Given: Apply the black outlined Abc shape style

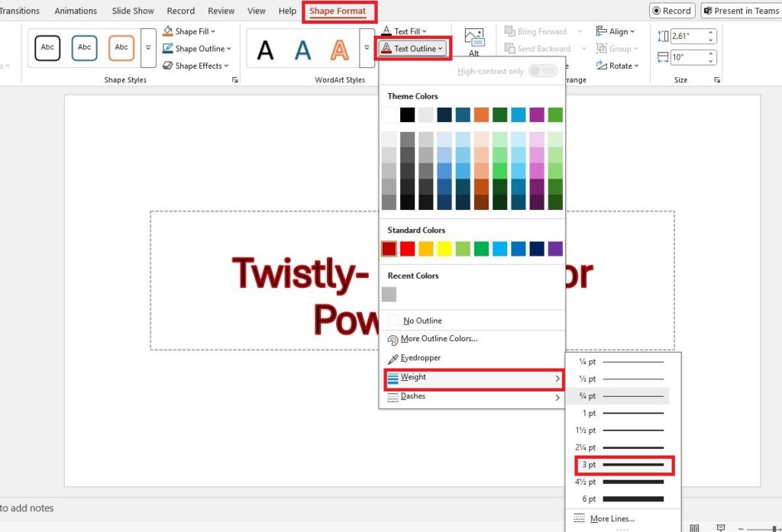Looking at the screenshot, I should [x=47, y=48].
